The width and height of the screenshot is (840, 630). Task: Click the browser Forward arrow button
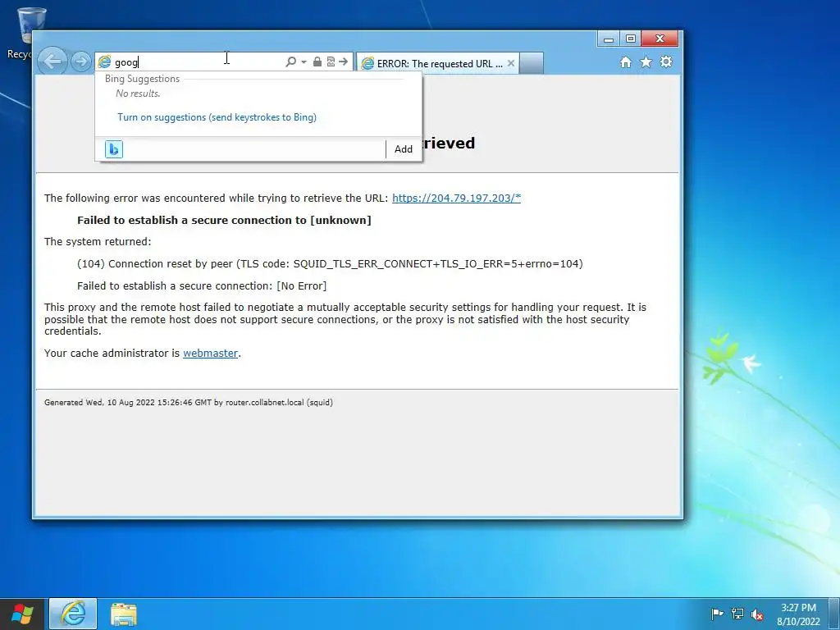pos(81,62)
